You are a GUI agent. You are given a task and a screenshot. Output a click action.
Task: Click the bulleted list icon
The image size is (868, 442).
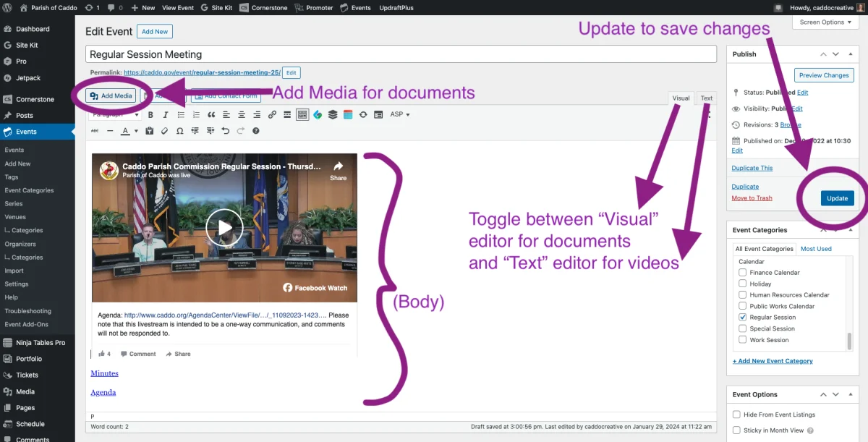coord(181,114)
